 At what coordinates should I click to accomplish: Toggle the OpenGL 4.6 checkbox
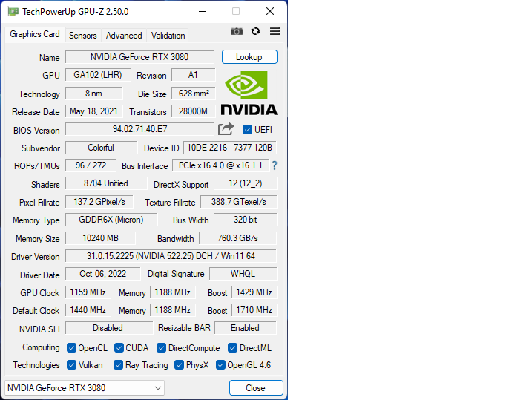pyautogui.click(x=220, y=364)
